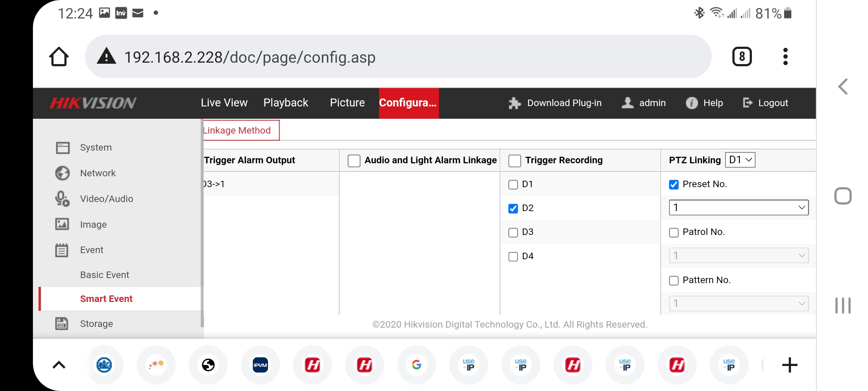Viewport: 868px width, 391px height.
Task: Expand the PTZ Linking D1 dropdown
Action: (741, 160)
